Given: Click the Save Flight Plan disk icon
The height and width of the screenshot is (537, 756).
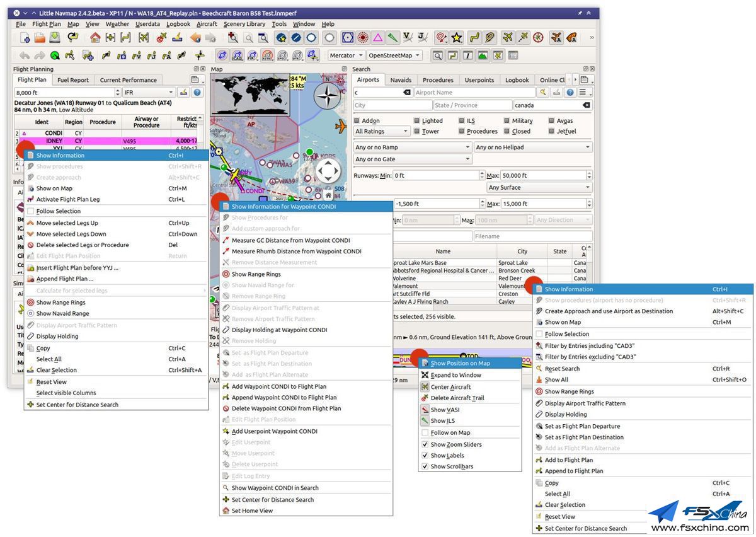Looking at the screenshot, I should [55, 38].
